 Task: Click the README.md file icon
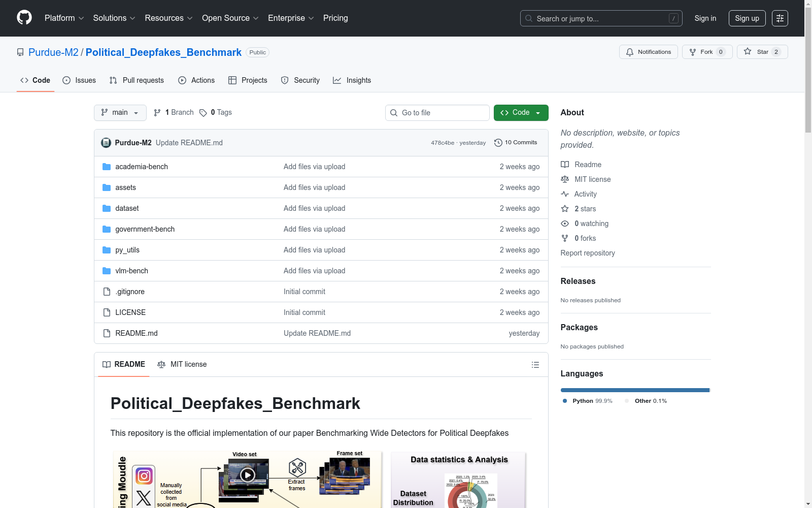107,333
